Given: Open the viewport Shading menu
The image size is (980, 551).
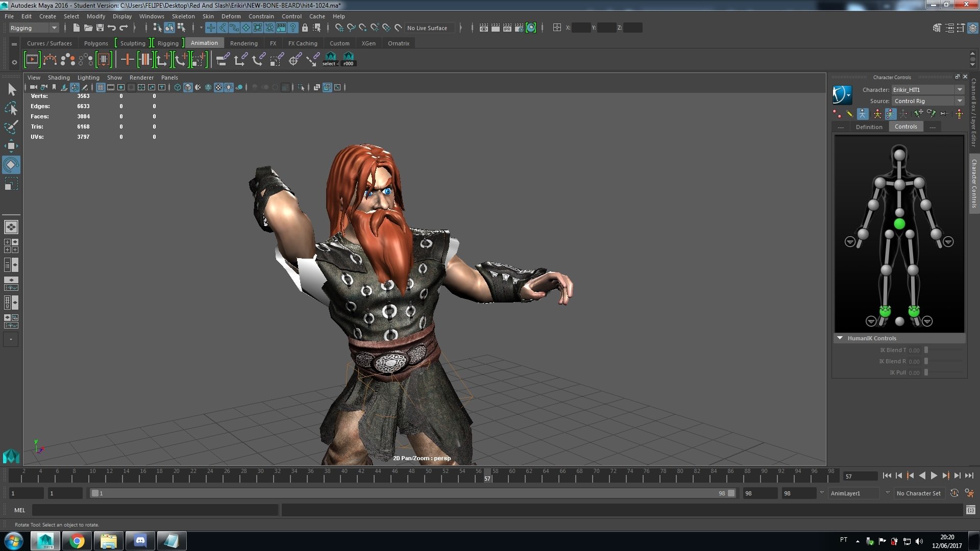Looking at the screenshot, I should click(59, 78).
